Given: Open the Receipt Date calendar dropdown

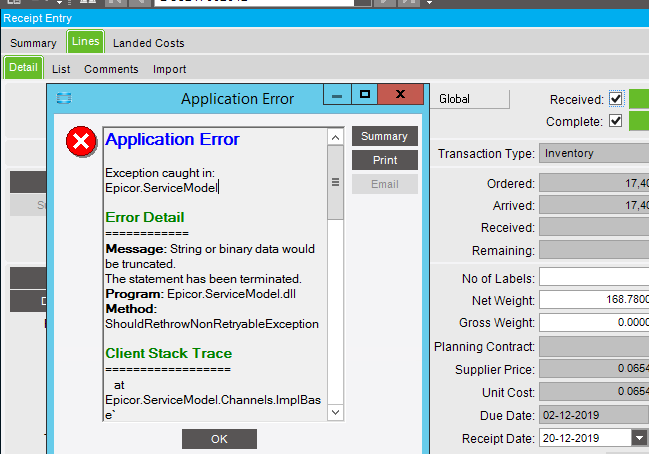Looking at the screenshot, I should [x=639, y=438].
